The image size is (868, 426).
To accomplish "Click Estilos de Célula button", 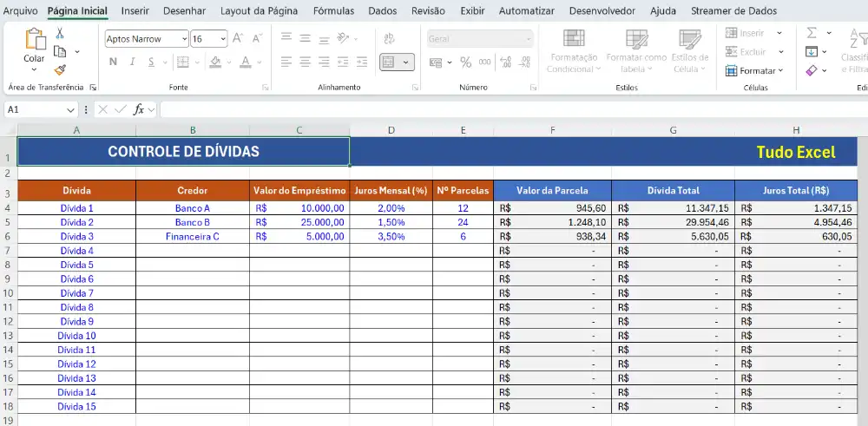I will point(690,51).
